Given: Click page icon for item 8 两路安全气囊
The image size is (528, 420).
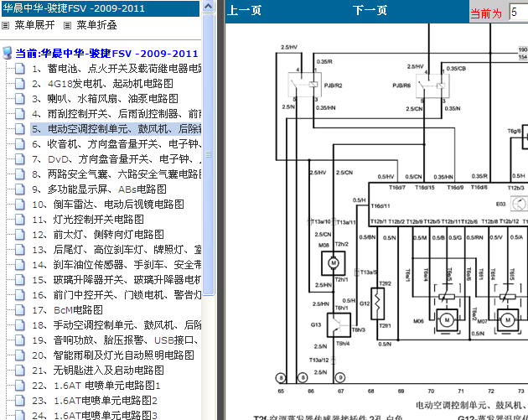Looking at the screenshot, I should (20, 174).
